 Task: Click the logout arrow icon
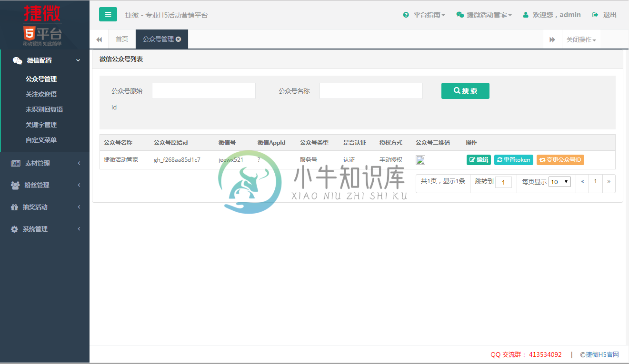[x=595, y=15]
